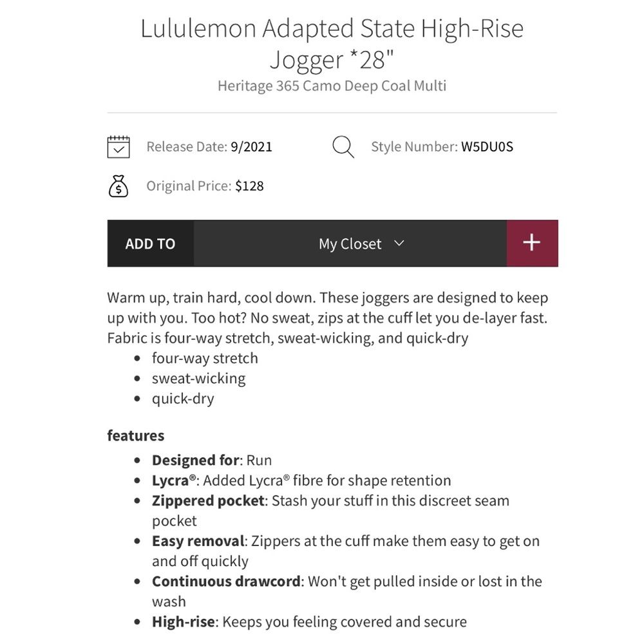Click the release date value 9/2021
This screenshot has width=644, height=644.
[251, 147]
